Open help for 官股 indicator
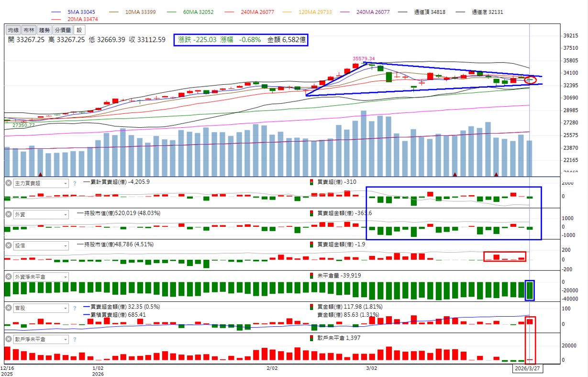This screenshot has height=377, width=588. (x=75, y=309)
